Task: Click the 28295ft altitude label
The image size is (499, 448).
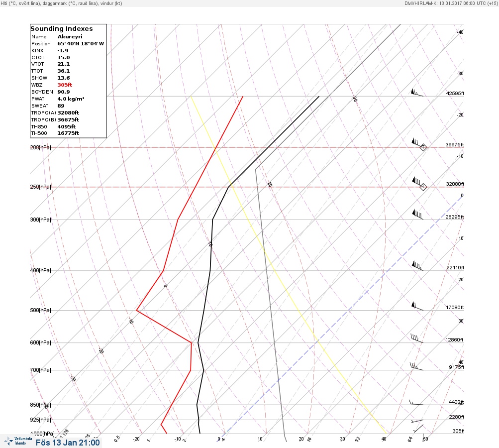Action: [x=455, y=217]
